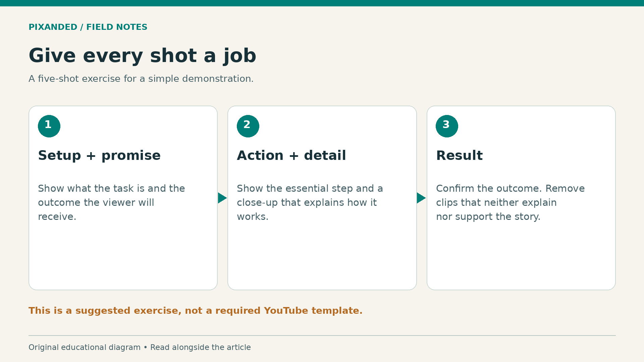The height and width of the screenshot is (362, 644).
Task: Click the 'Result' card heading
Action: (x=459, y=156)
